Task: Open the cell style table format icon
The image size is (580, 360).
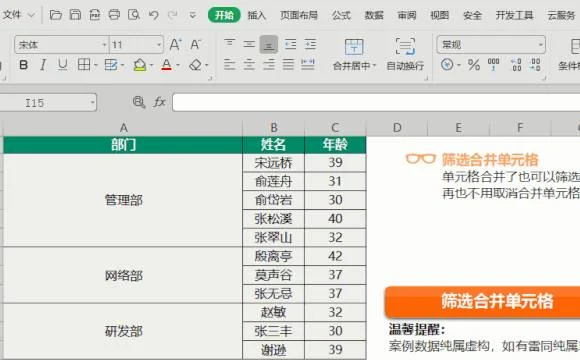Action: click(111, 65)
